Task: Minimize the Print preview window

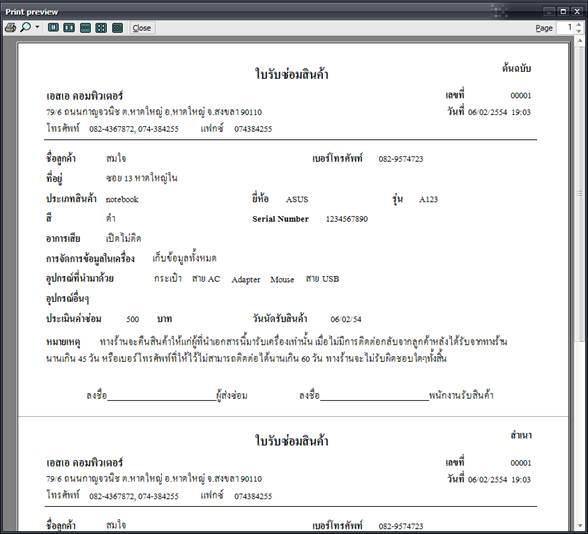Action: coord(549,12)
